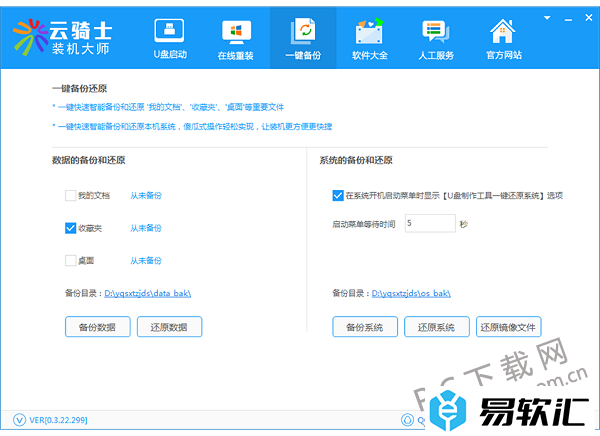Click 从未备份 link beside 我的文档
The image size is (600, 436).
146,196
